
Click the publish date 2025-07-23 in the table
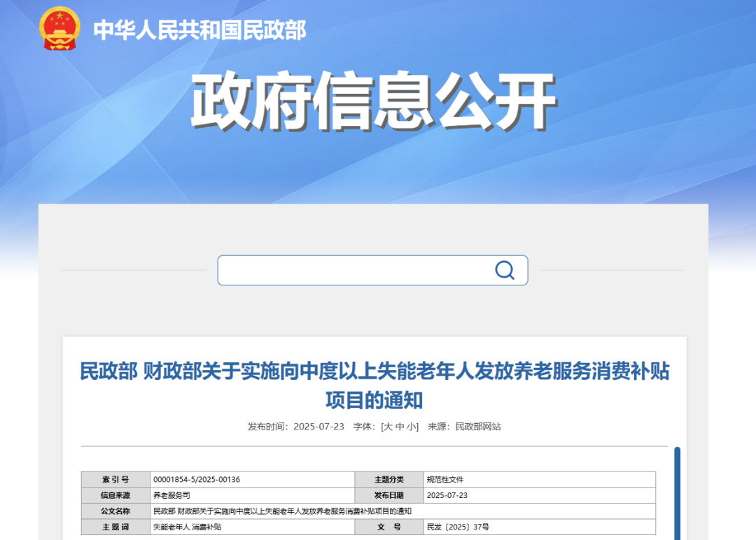coord(448,495)
